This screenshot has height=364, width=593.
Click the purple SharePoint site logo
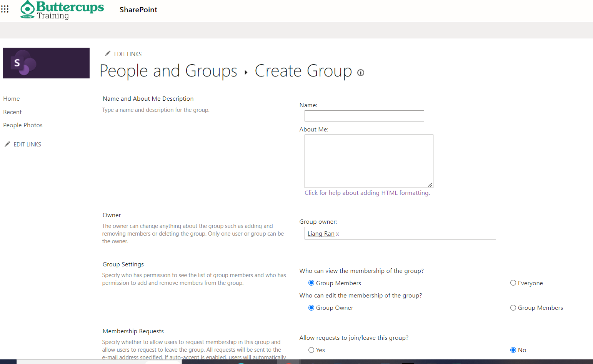click(46, 63)
